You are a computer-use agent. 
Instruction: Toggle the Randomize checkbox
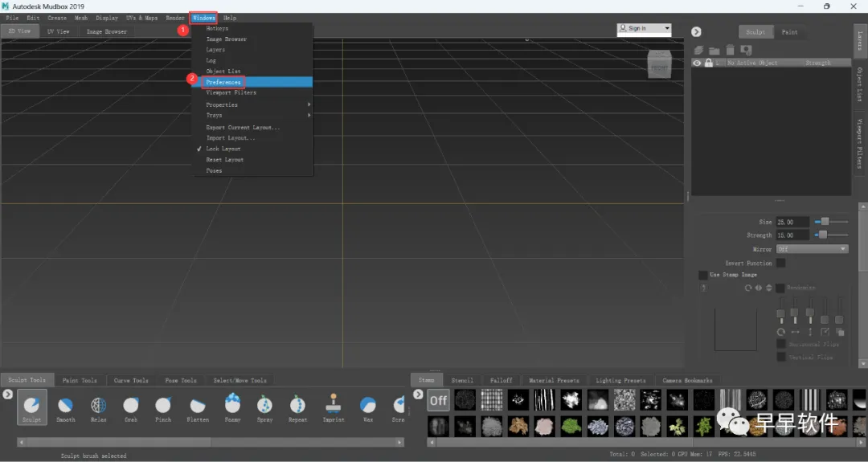point(780,288)
